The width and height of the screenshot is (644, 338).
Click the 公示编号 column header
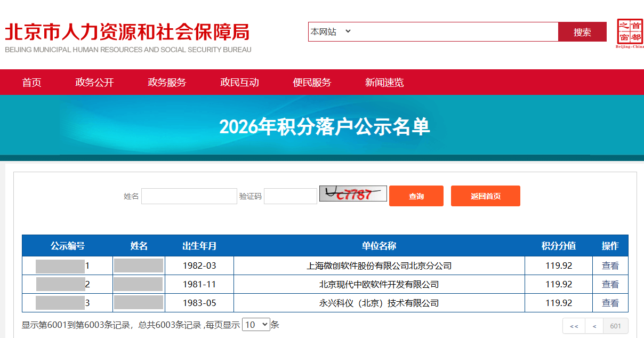click(68, 246)
